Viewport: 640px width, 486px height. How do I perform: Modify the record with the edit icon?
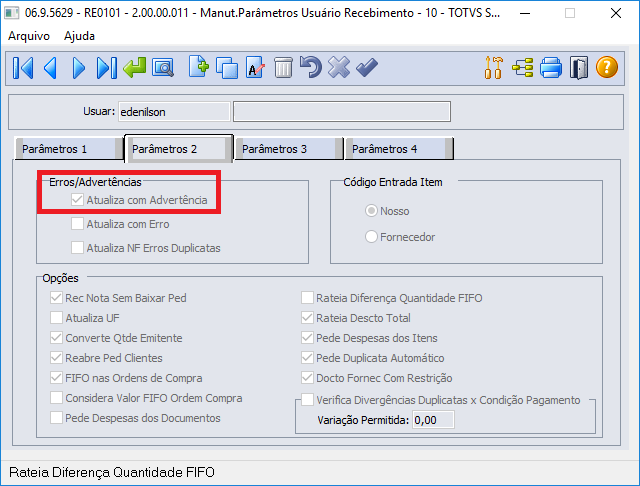tap(255, 68)
